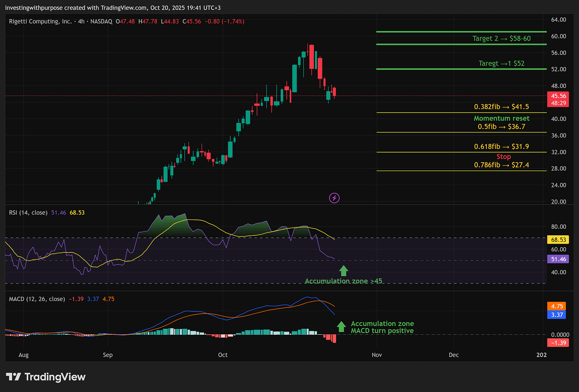Click the Target 2 → $58-60 label
579x392 pixels.
[501, 39]
